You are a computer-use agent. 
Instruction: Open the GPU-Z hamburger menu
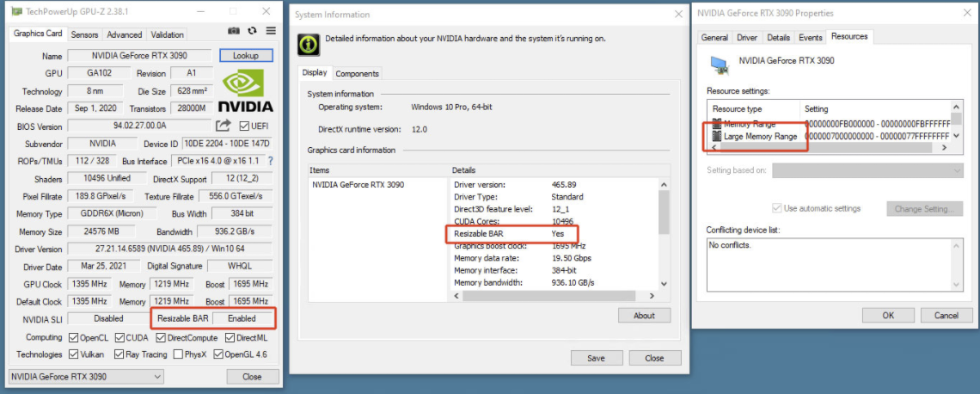(271, 31)
